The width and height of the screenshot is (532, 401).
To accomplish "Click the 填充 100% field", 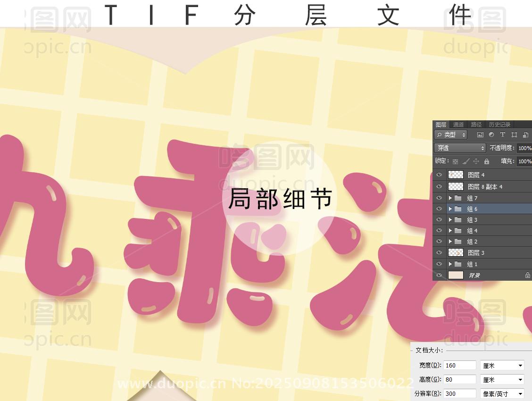I will [524, 161].
